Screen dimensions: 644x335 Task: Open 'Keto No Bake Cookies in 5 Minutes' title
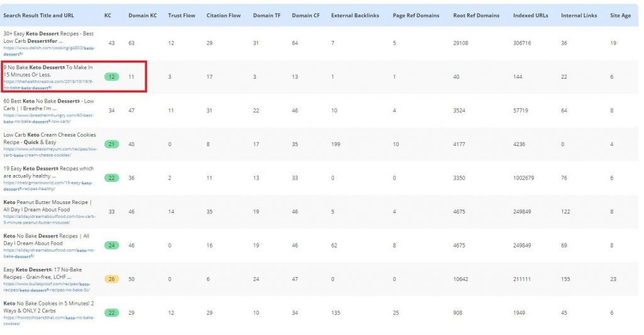tap(48, 307)
